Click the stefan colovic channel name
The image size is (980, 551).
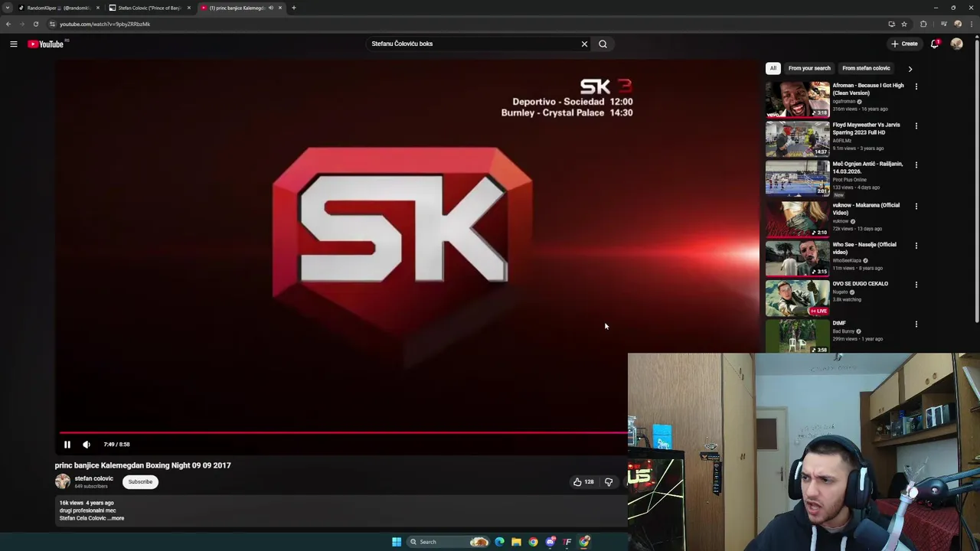coord(93,478)
